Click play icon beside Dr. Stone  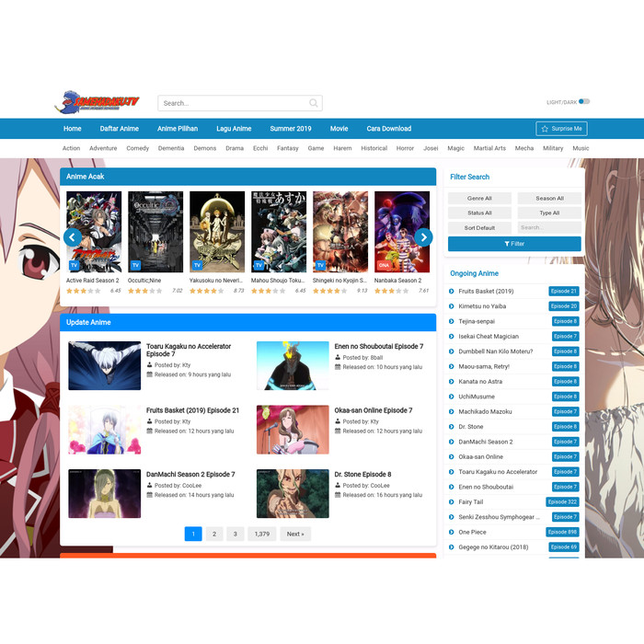click(452, 427)
